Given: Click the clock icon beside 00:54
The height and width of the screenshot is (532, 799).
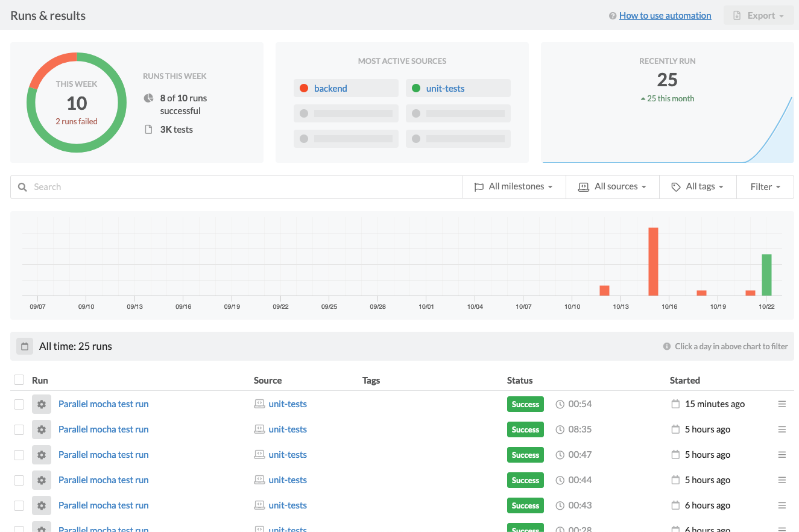Looking at the screenshot, I should [560, 404].
